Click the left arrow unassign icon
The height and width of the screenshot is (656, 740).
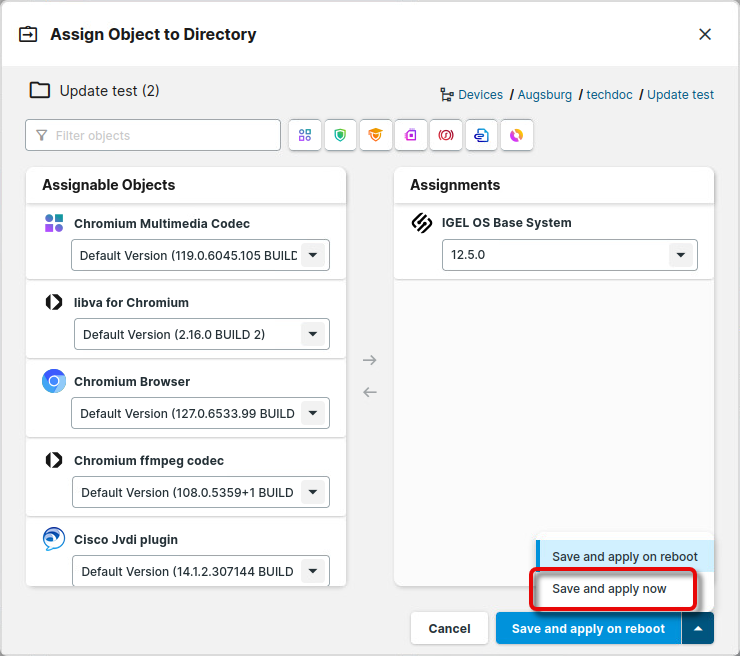click(x=370, y=392)
